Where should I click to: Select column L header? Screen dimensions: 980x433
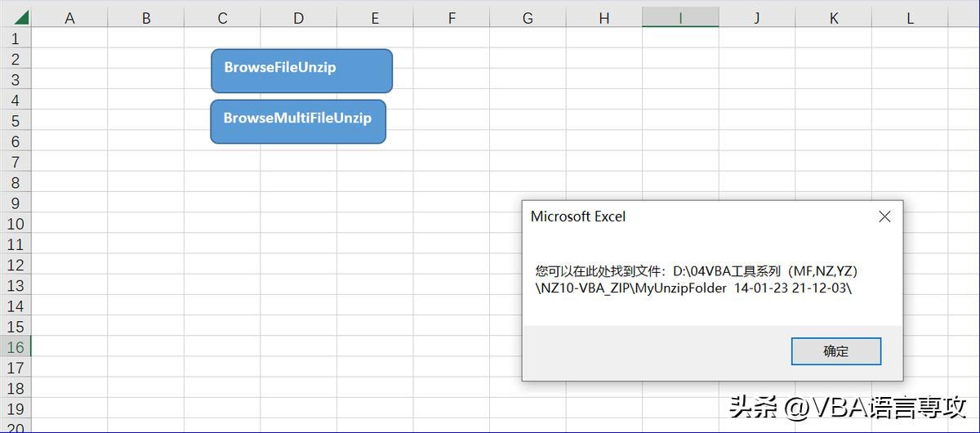click(910, 18)
